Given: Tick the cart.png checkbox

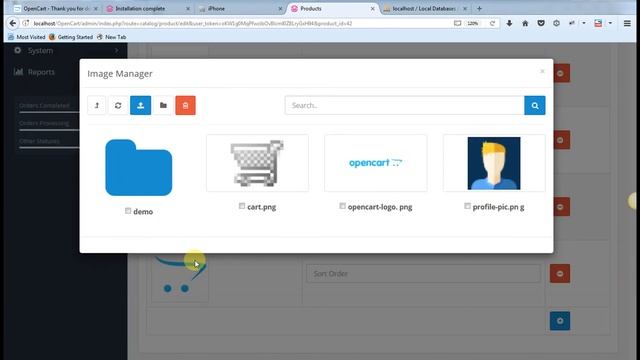Looking at the screenshot, I should click(242, 206).
